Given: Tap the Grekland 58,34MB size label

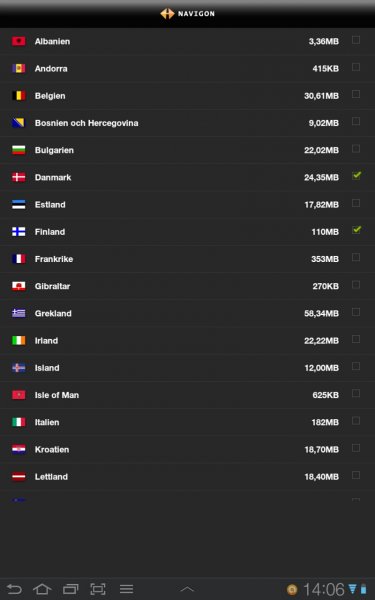Looking at the screenshot, I should [x=321, y=313].
